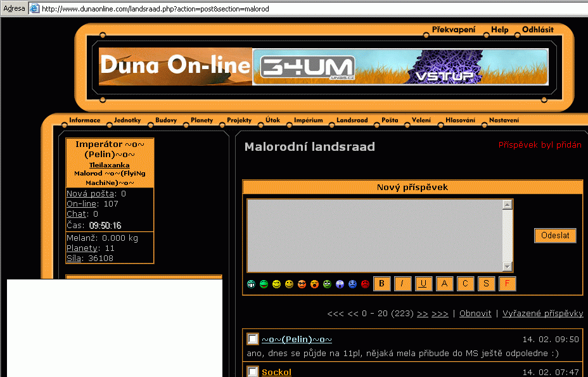Apply italic formatting with I button

tap(403, 284)
